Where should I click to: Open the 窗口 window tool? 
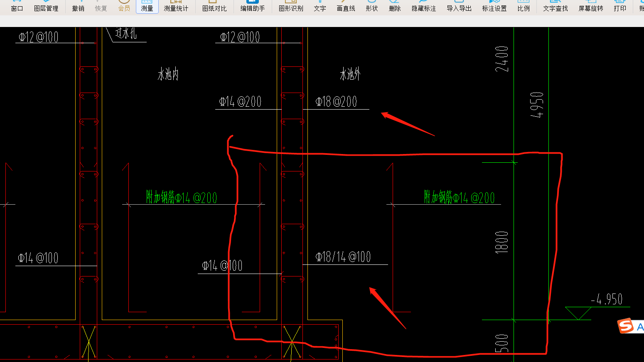17,6
